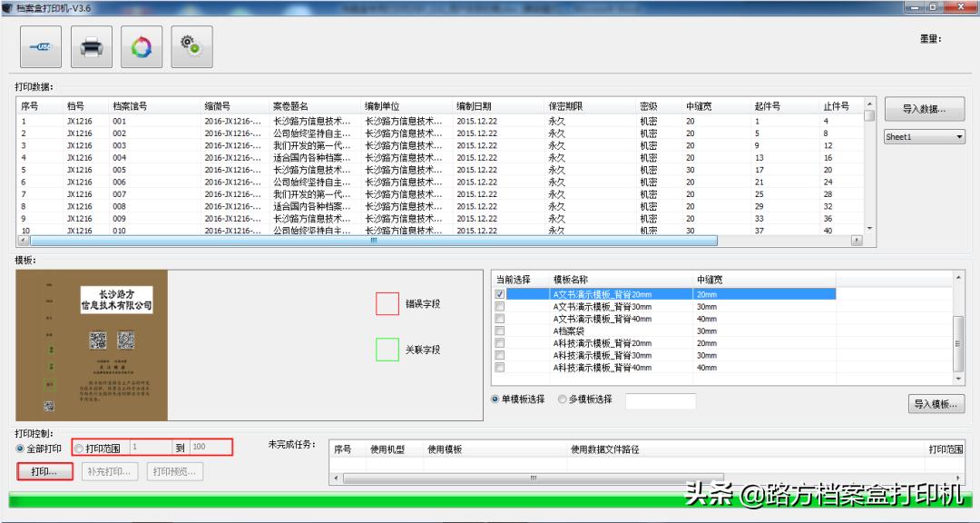Screen dimensions: 980x523
Task: Select the 多模板选择 radio button
Action: pos(562,400)
